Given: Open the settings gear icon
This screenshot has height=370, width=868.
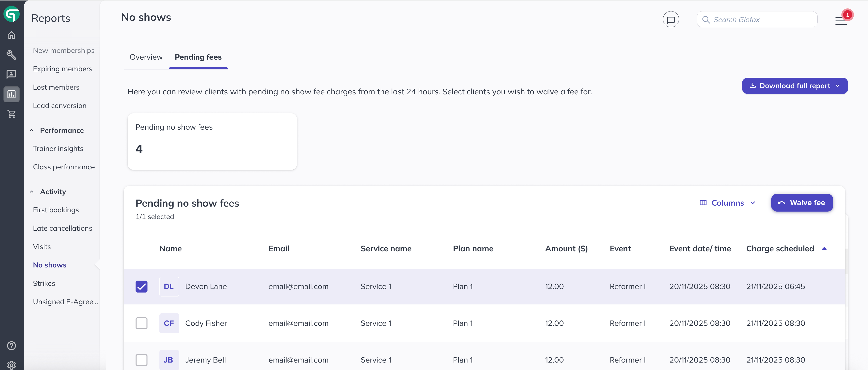Looking at the screenshot, I should (11, 365).
